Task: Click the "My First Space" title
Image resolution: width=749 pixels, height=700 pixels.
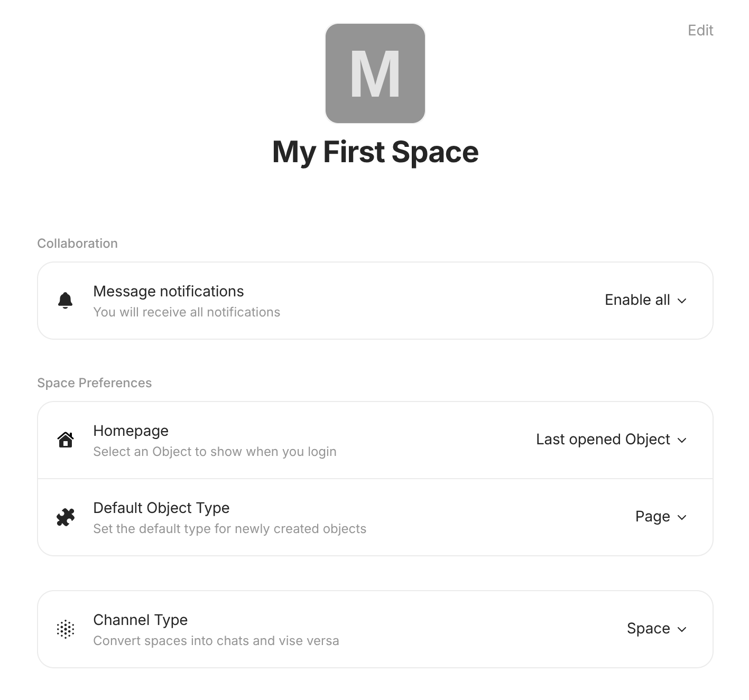Action: [375, 152]
